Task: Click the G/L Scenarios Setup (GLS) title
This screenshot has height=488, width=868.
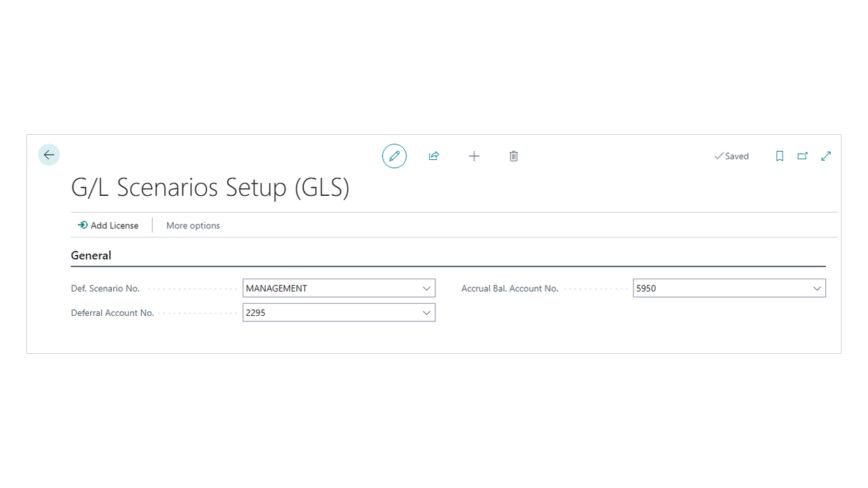Action: click(x=210, y=188)
